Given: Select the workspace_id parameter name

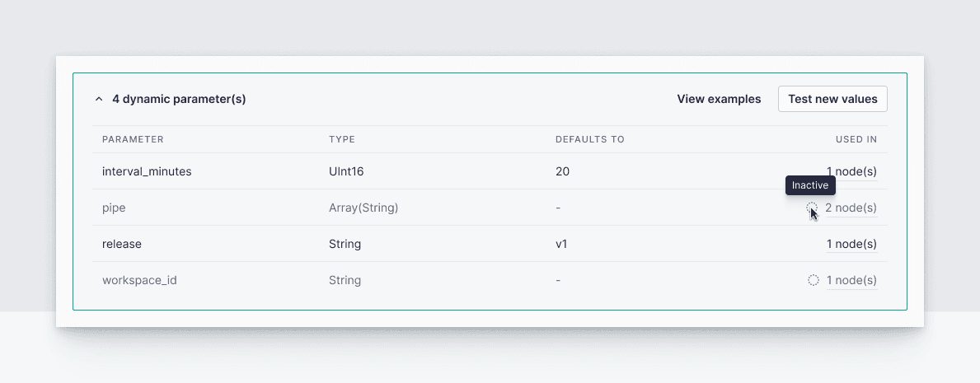Looking at the screenshot, I should (139, 280).
